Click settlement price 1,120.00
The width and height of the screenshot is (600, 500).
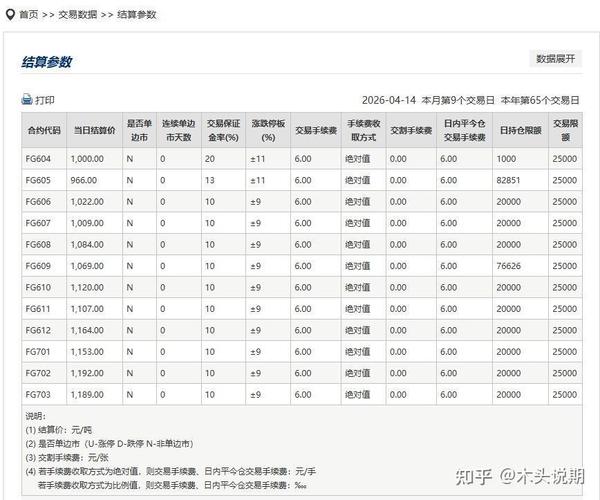[87, 287]
